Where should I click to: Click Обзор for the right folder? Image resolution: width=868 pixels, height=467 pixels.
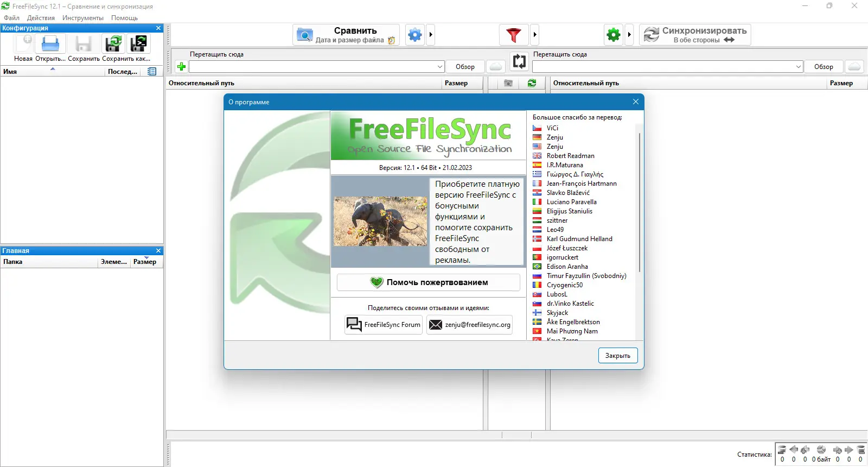coord(824,66)
